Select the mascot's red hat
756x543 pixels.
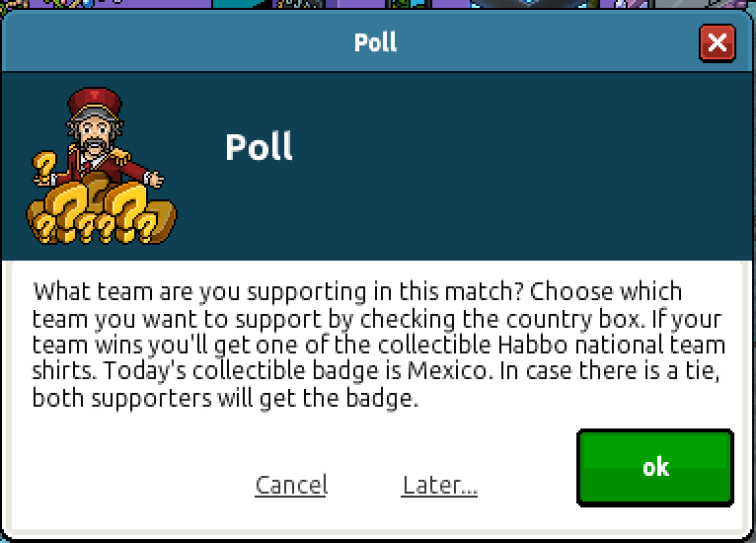click(95, 103)
